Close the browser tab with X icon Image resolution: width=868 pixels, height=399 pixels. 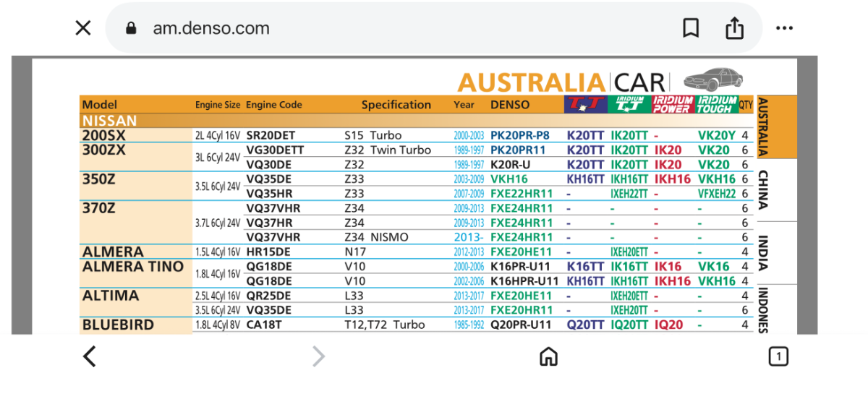pos(83,28)
